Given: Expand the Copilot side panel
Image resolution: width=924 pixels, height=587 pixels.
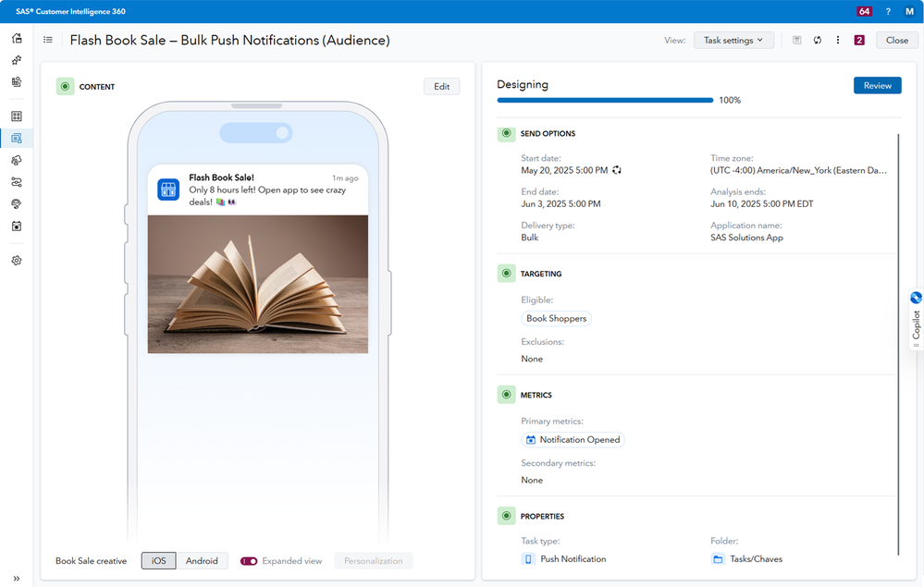Looking at the screenshot, I should point(916,320).
